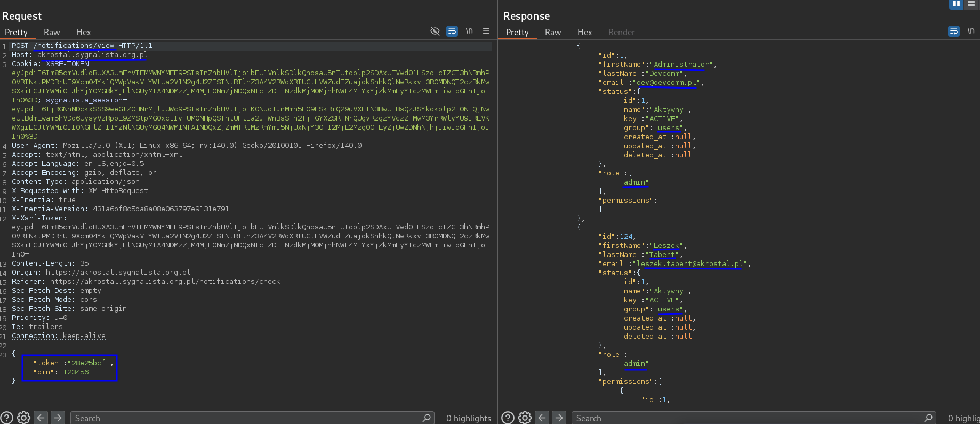Select the stacked top-bottom layout icon
The width and height of the screenshot is (980, 424).
click(x=971, y=4)
